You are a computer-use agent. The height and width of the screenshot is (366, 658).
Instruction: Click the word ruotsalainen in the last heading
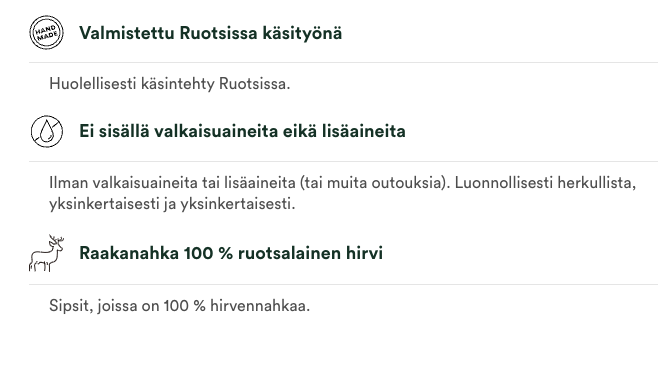coord(290,254)
